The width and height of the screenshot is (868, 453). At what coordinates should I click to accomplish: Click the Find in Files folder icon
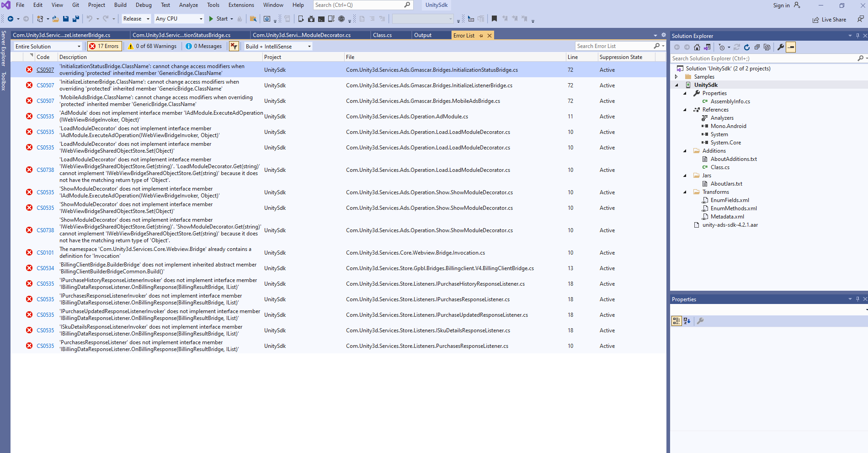(253, 19)
